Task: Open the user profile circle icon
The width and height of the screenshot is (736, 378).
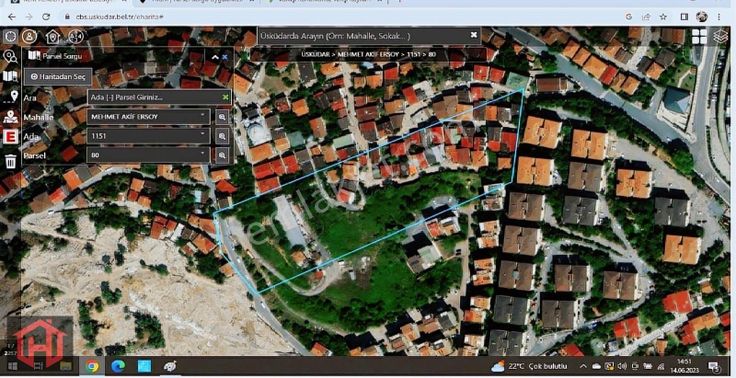Action: 29,36
